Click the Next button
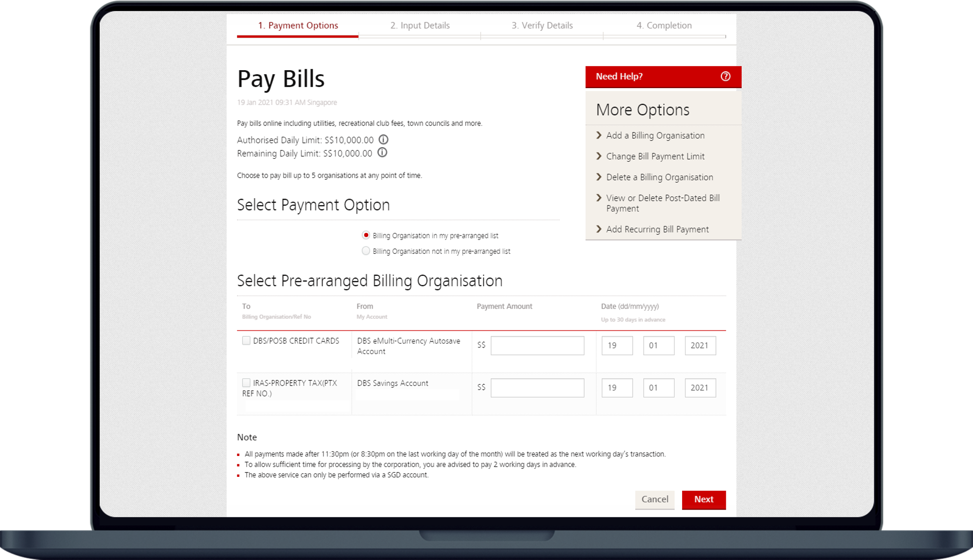Screen dimensions: 973x560 (x=703, y=499)
